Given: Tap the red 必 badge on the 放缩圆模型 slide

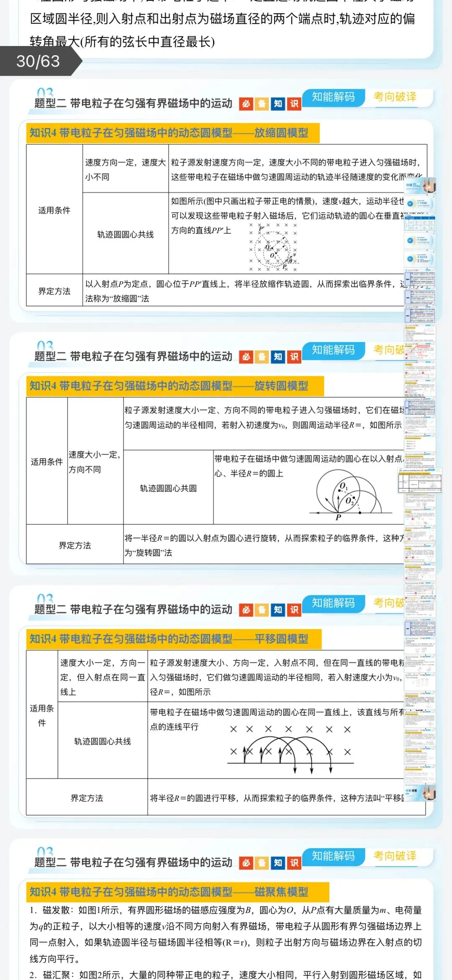Looking at the screenshot, I should [247, 104].
